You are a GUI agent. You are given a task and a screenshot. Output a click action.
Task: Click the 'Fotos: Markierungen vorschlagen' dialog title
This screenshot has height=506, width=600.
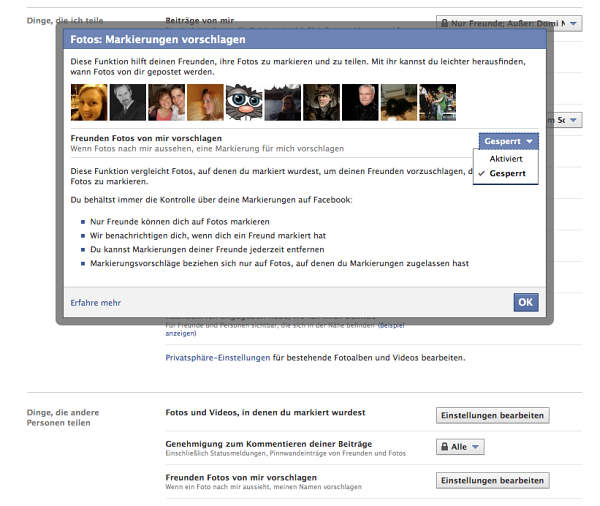click(158, 39)
